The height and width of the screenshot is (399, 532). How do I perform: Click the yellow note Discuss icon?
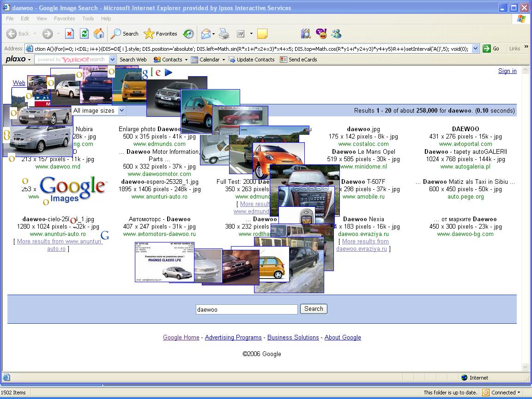pyautogui.click(x=262, y=34)
